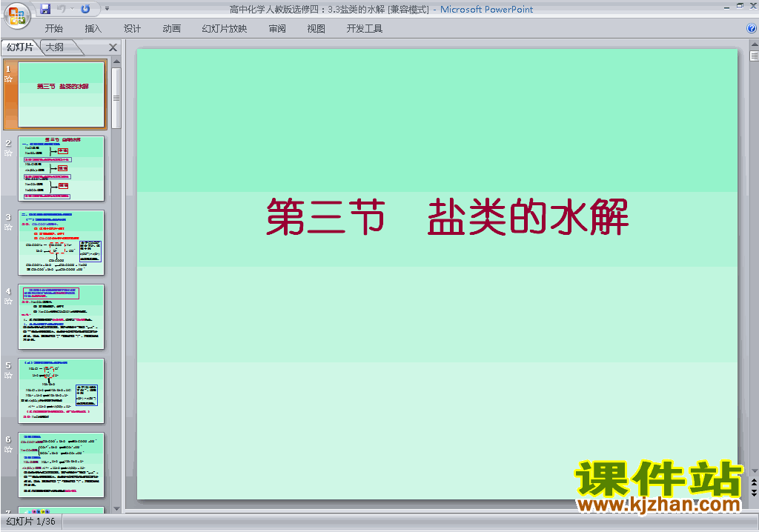759x532 pixels.
Task: Click the main slide scroll-down arrow
Action: [x=754, y=471]
